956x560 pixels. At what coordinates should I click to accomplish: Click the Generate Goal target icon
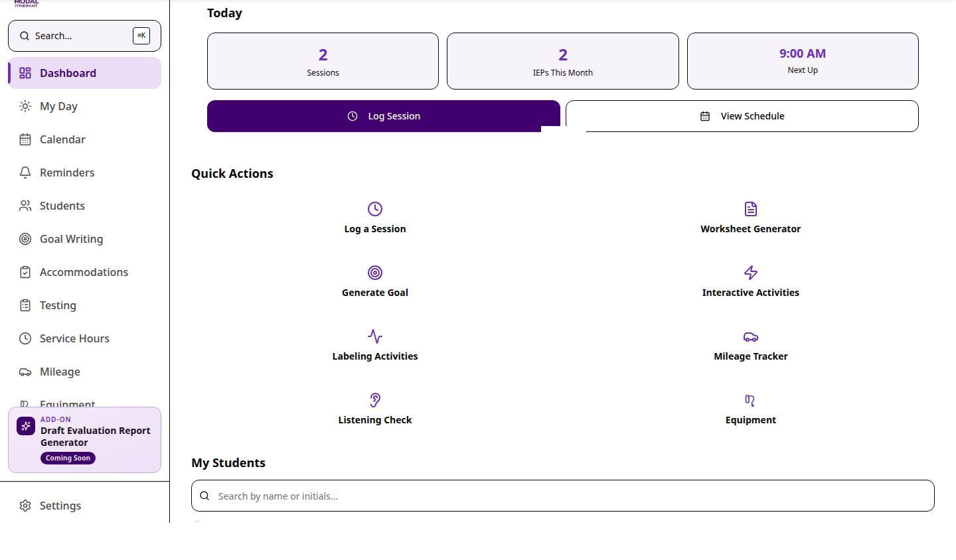375,273
